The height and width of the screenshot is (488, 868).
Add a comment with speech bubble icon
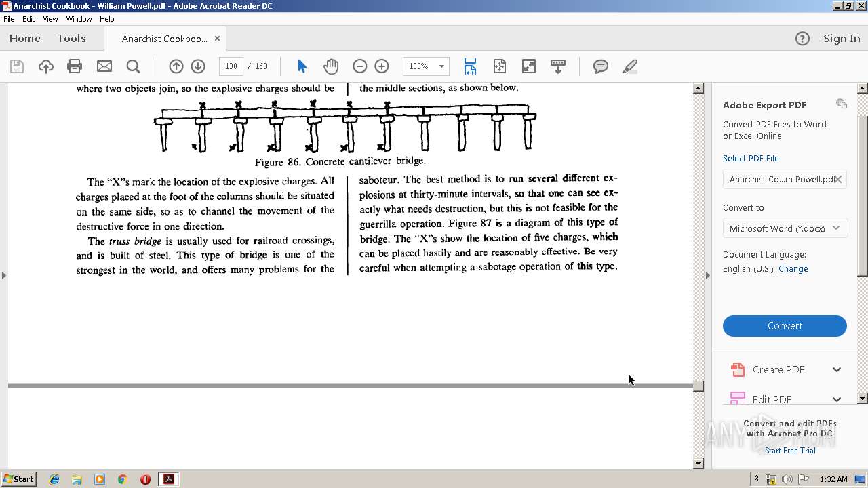(x=600, y=66)
